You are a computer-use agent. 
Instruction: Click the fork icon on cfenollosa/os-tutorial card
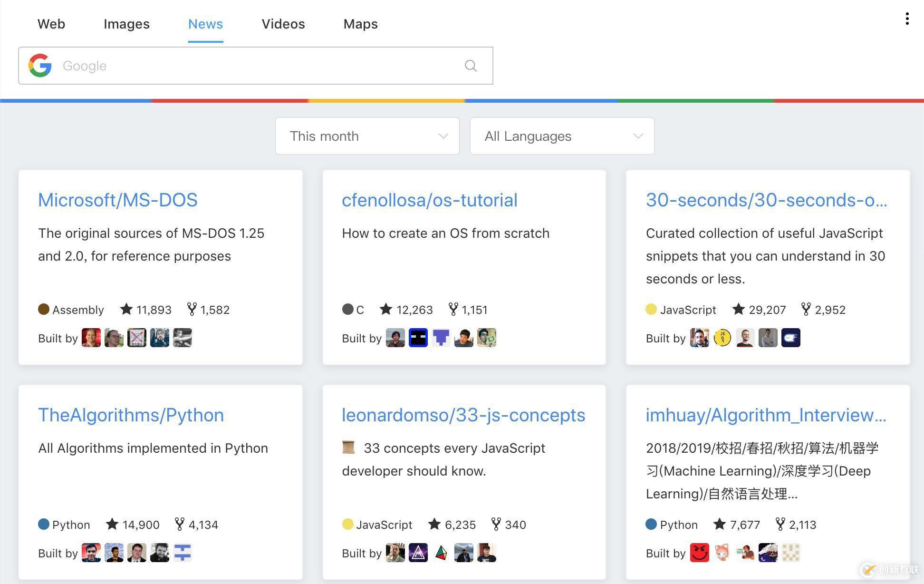tap(453, 310)
